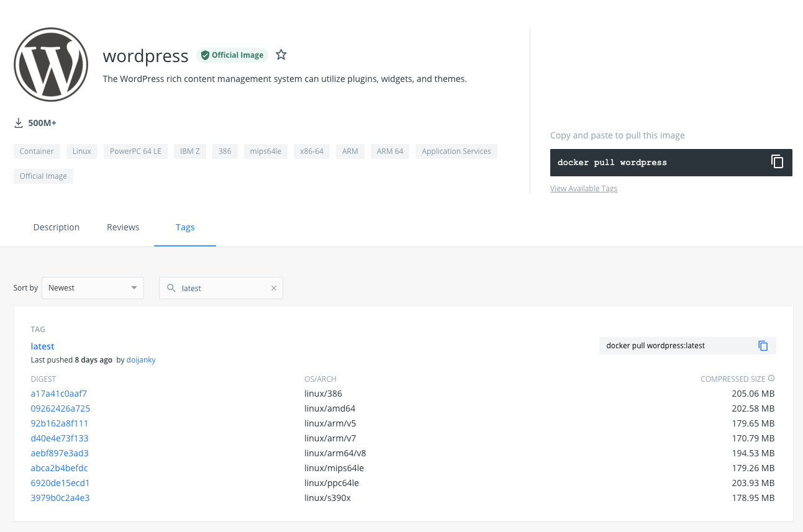Click the linux/amd64 arch entry
803x532 pixels.
point(330,408)
